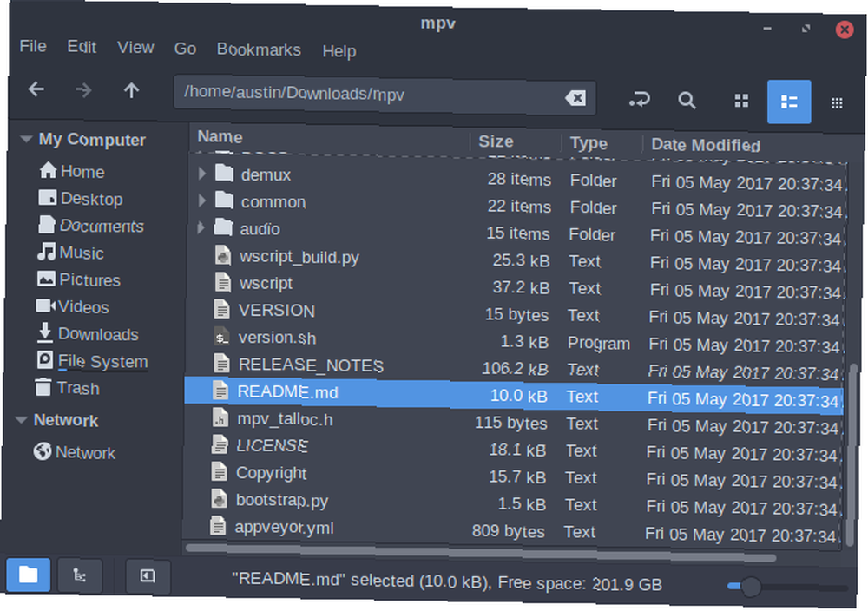Open Trash in the sidebar
Image resolution: width=868 pixels, height=611 pixels.
(x=67, y=388)
